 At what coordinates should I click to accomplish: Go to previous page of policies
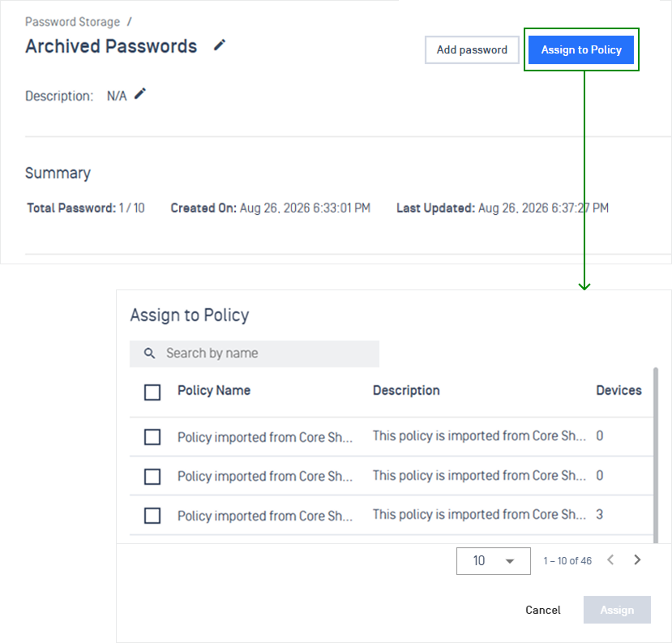pyautogui.click(x=610, y=559)
